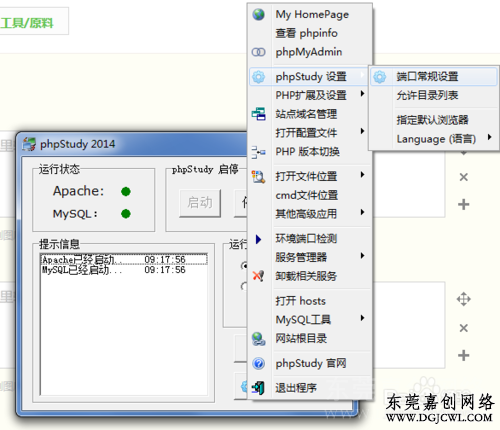Image resolution: width=500 pixels, height=430 pixels.
Task: Click the X delete icon on the upper card
Action: point(464,177)
